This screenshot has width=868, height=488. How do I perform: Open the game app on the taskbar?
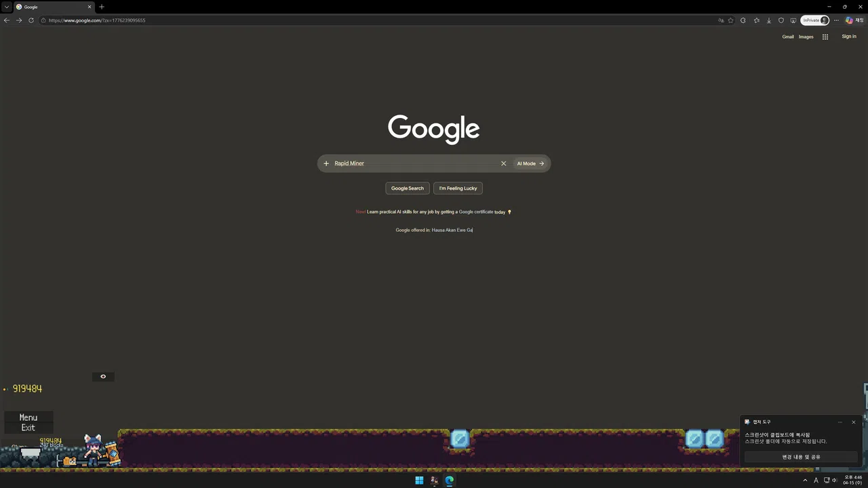point(434,481)
